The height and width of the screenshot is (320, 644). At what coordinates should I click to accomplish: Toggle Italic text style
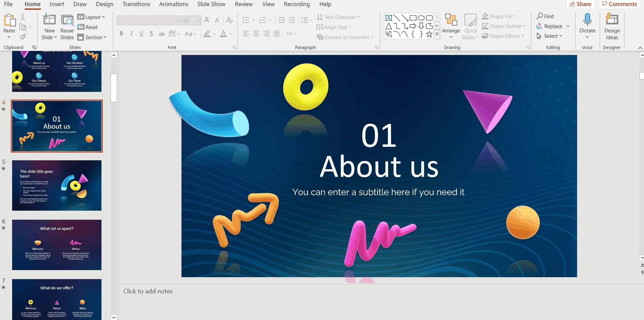(132, 33)
